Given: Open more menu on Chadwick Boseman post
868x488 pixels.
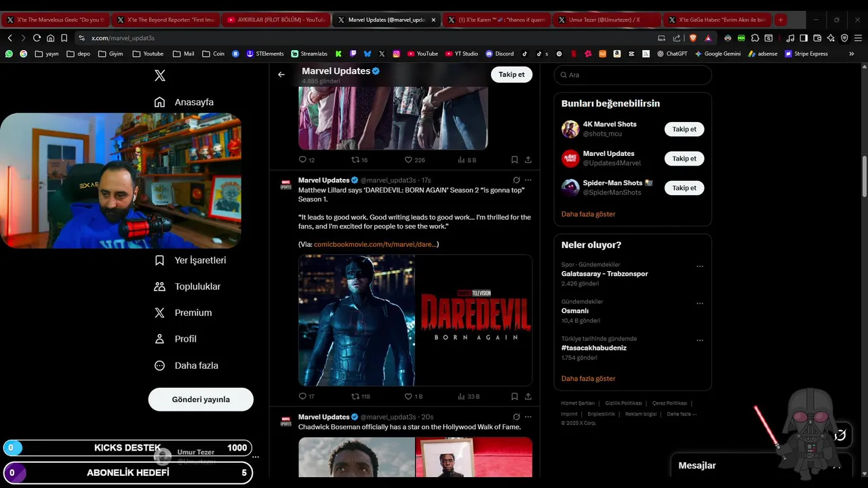Looking at the screenshot, I should [528, 417].
